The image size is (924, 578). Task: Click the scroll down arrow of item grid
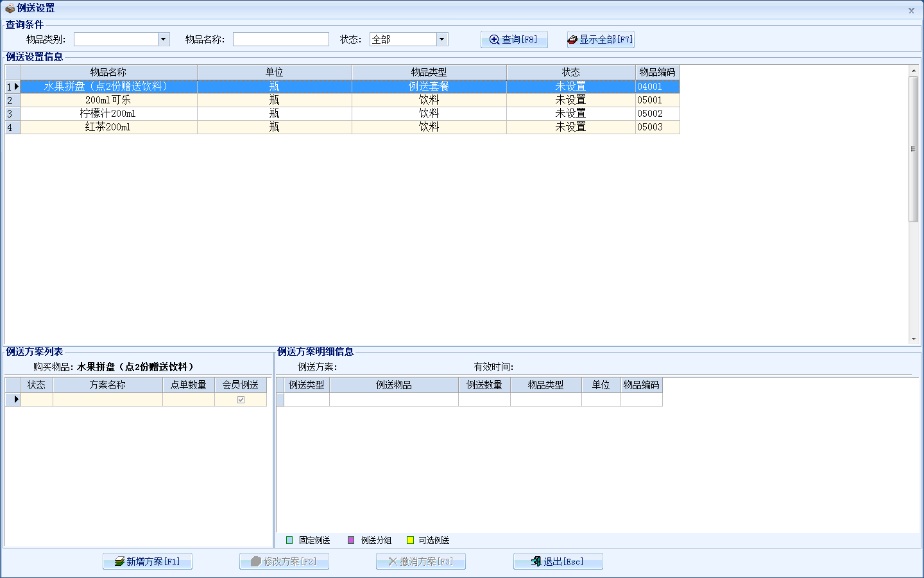coord(914,338)
